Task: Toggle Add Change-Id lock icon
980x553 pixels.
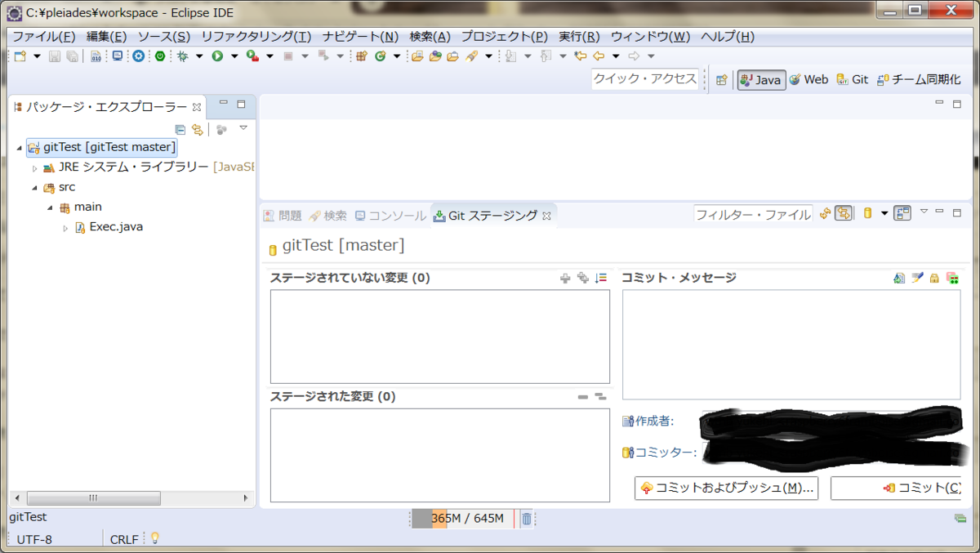Action: click(x=934, y=279)
